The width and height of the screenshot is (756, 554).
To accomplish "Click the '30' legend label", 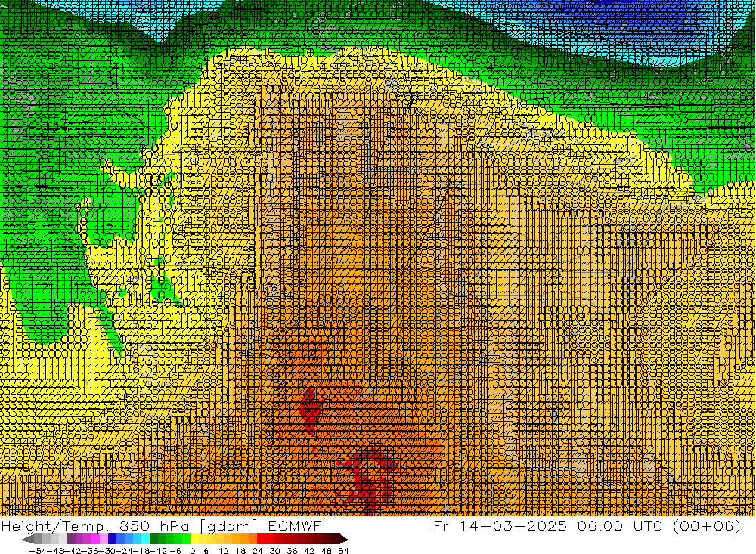I will click(x=275, y=551).
